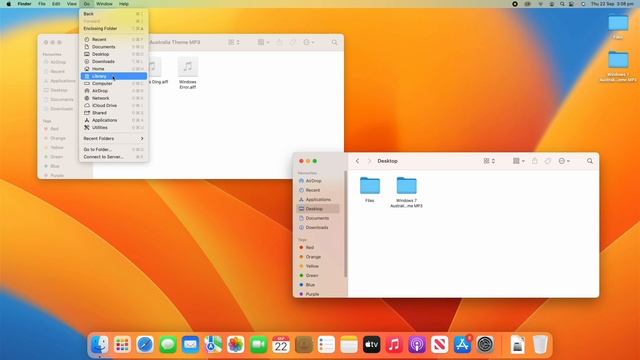
Task: Select the Files folder in the Desktop window
Action: click(370, 189)
